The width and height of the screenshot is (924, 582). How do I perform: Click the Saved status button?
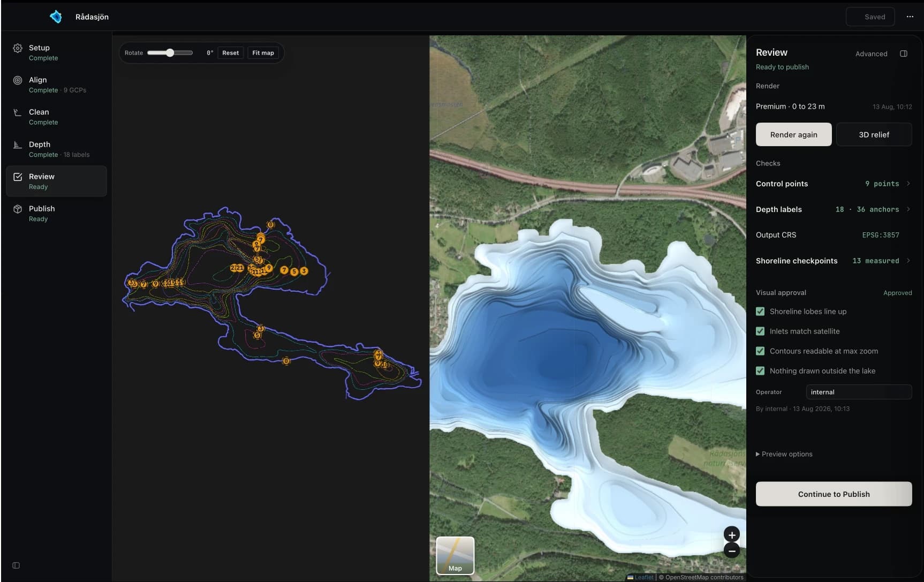(870, 17)
